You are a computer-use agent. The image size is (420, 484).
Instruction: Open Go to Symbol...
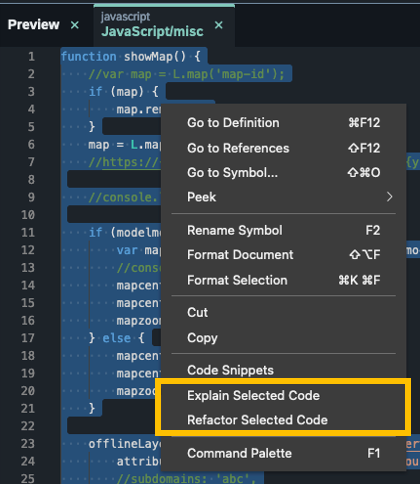pyautogui.click(x=283, y=173)
